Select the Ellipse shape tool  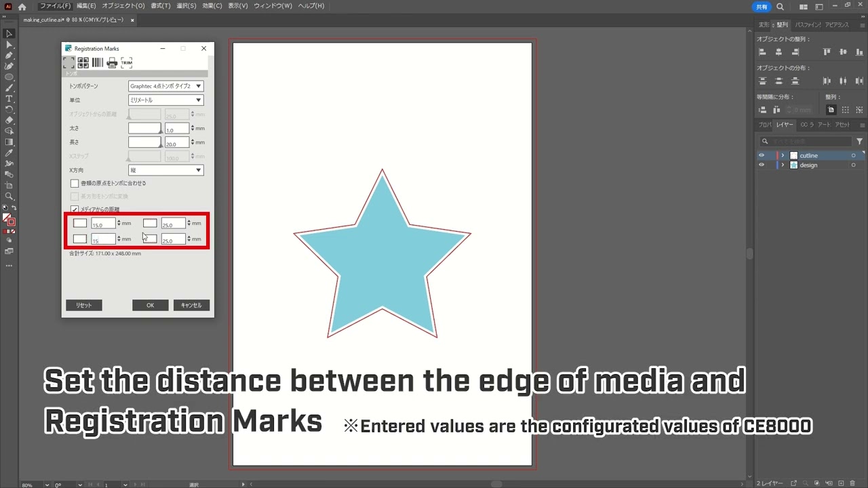[x=9, y=77]
